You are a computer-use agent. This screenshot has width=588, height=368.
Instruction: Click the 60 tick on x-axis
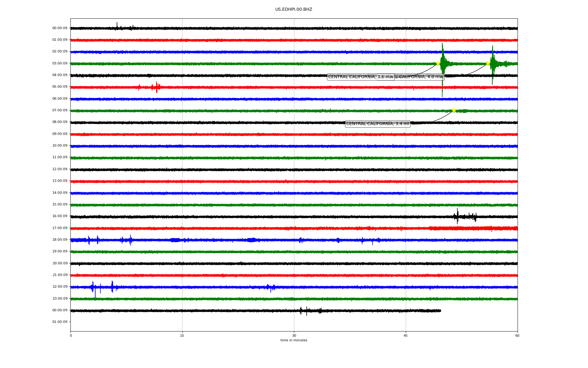click(517, 335)
